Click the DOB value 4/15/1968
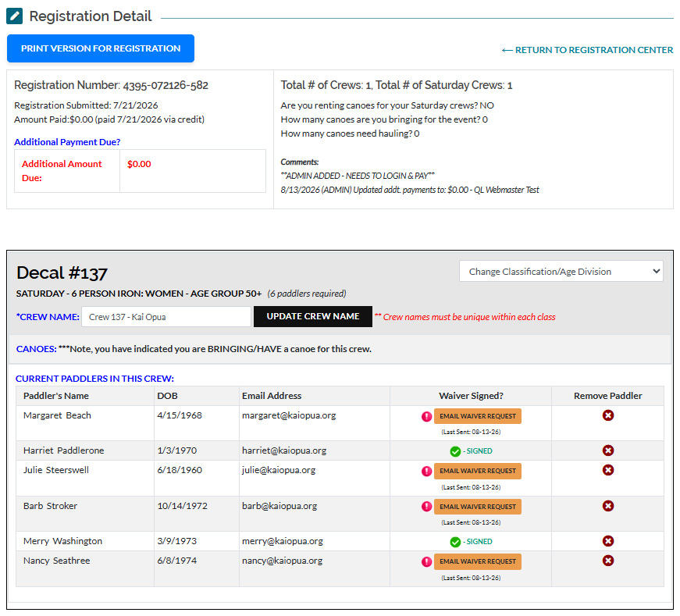Image resolution: width=680 pixels, height=616 pixels. (180, 415)
